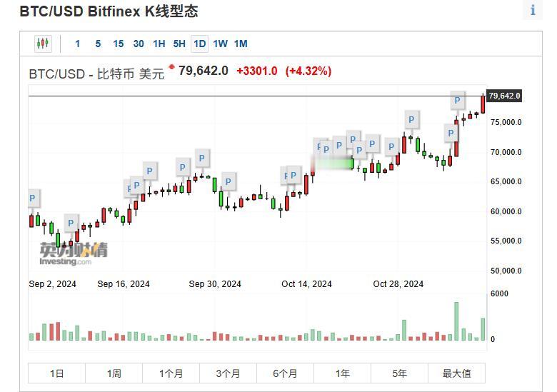The height and width of the screenshot is (392, 557).
Task: Click the P marker above the Sep 30 date
Action: click(x=229, y=182)
